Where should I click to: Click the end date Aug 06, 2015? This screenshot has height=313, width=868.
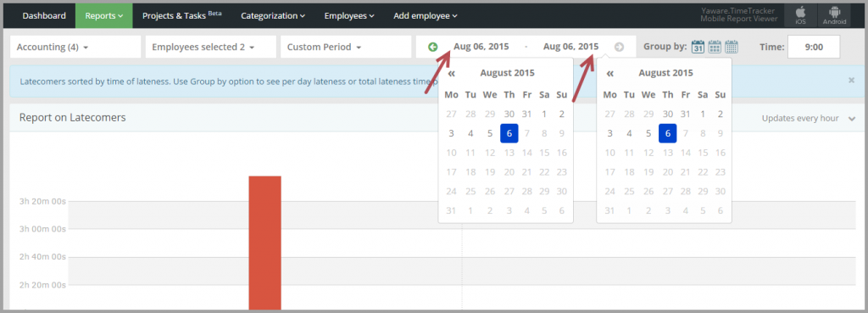570,48
